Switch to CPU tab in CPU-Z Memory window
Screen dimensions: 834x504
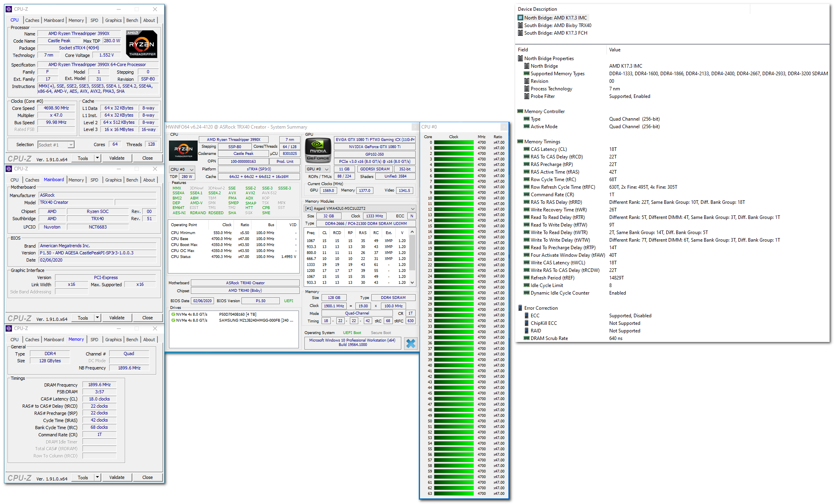[x=15, y=340]
